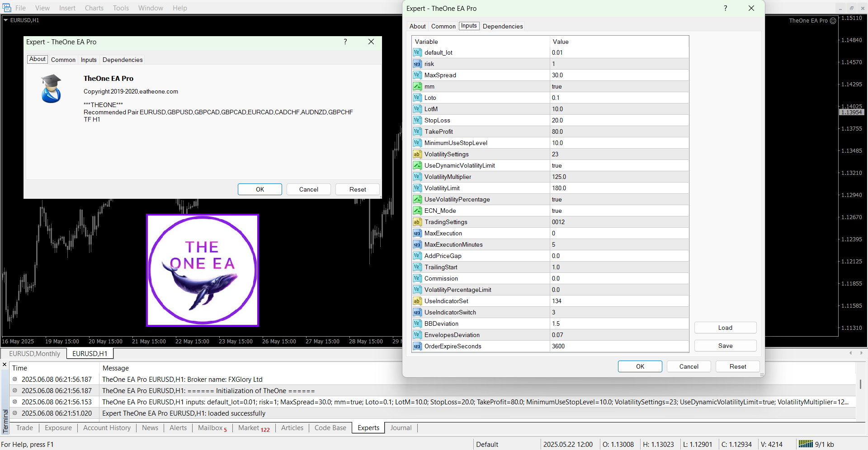Image resolution: width=868 pixels, height=450 pixels.
Task: Click the TheOne EA Pro smiley icon on chart
Action: [833, 21]
